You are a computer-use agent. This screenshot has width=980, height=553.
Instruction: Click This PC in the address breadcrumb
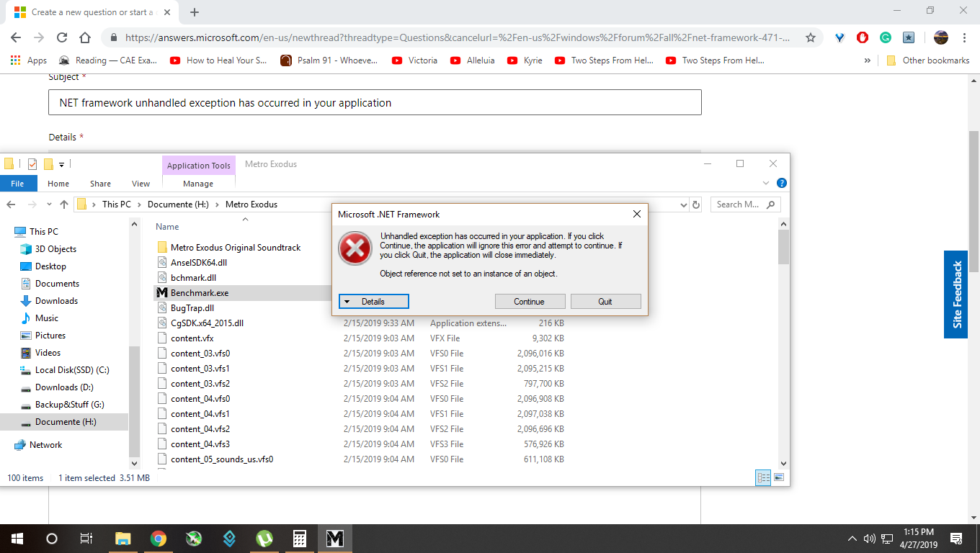click(117, 204)
